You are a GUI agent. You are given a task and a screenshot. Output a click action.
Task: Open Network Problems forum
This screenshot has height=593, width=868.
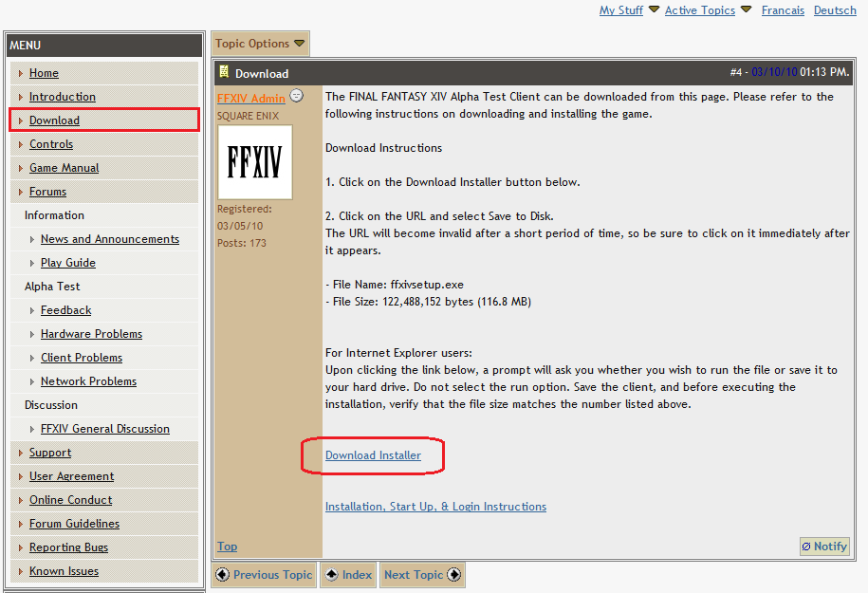coord(88,382)
